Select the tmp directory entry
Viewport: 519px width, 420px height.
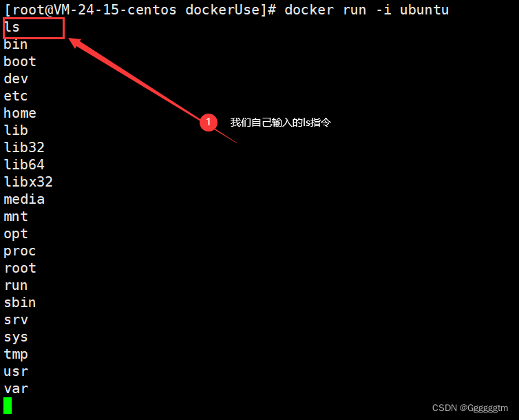coord(16,355)
